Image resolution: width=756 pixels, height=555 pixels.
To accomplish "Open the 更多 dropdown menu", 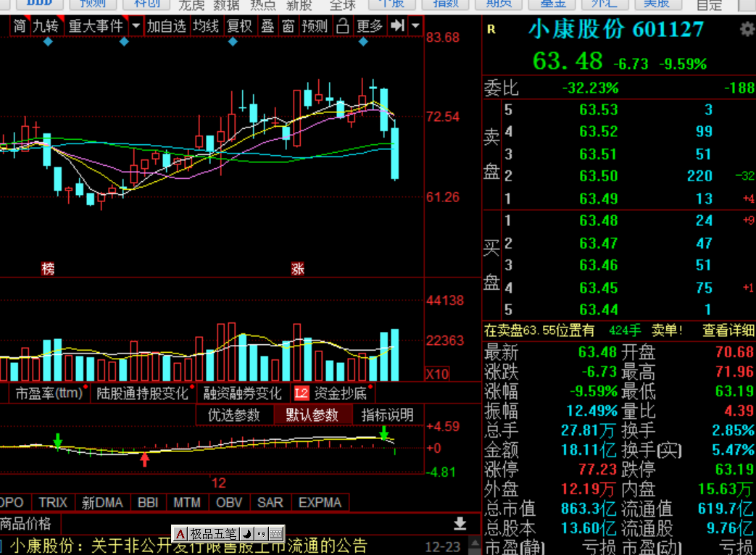I will pyautogui.click(x=370, y=25).
